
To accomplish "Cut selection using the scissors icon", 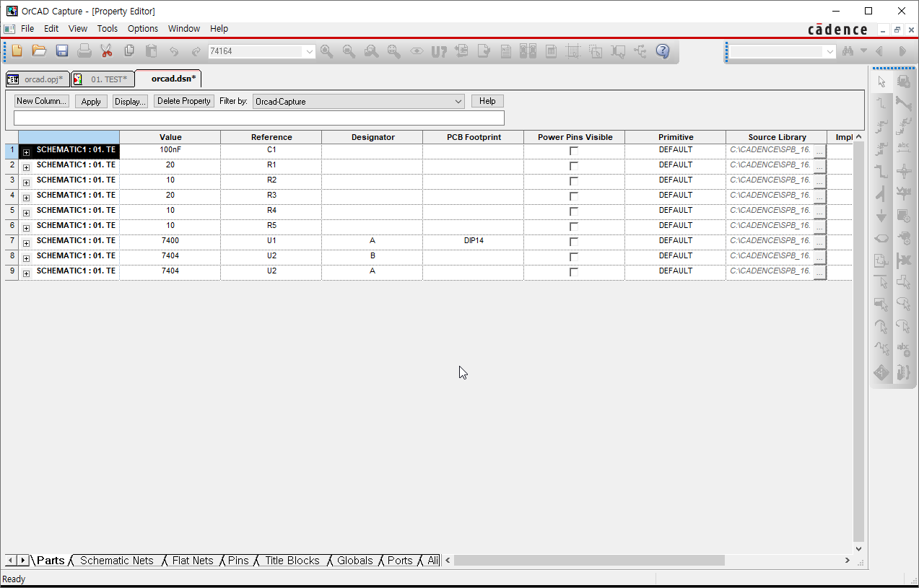I will pyautogui.click(x=107, y=51).
